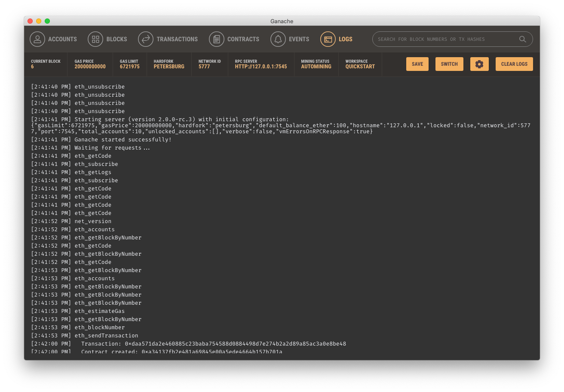
Task: Click the 'Waiting for requests...' log line
Action: tap(91, 148)
